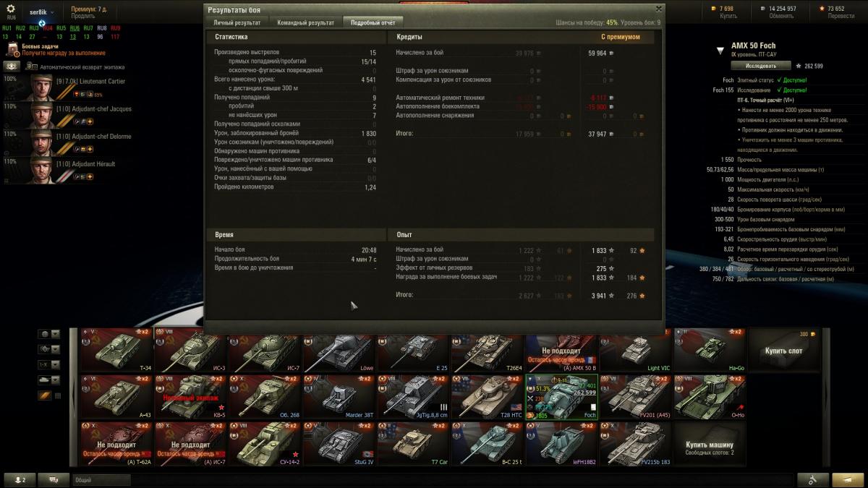
Task: Select the Light VIC tank card
Action: click(636, 350)
